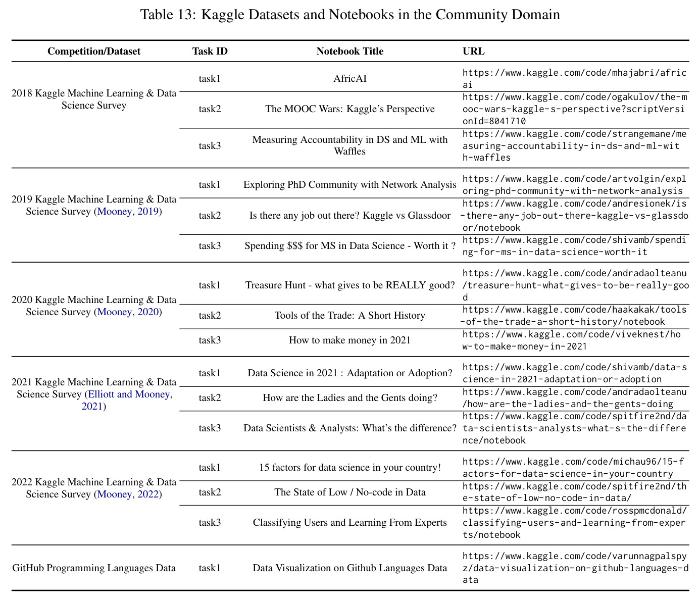Open the kaggle-vs-glassdoor notebook URL
Image resolution: width=700 pixels, height=600 pixels.
click(575, 216)
